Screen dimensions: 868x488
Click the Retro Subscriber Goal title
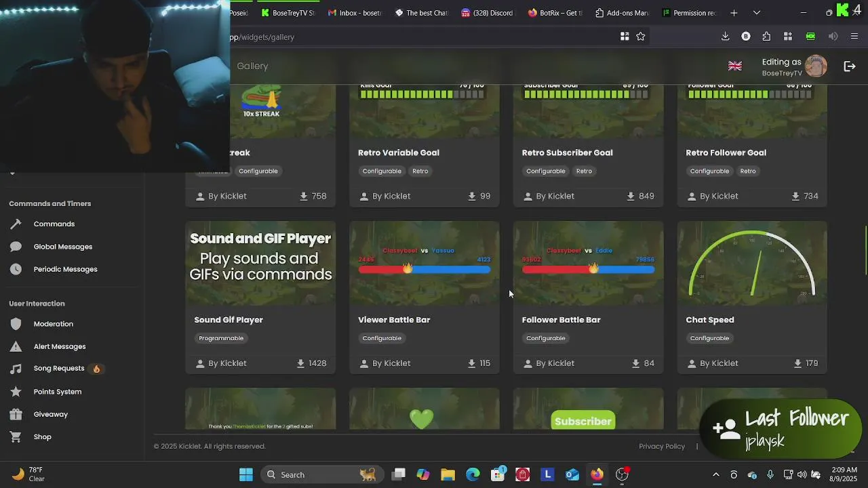[x=567, y=152]
